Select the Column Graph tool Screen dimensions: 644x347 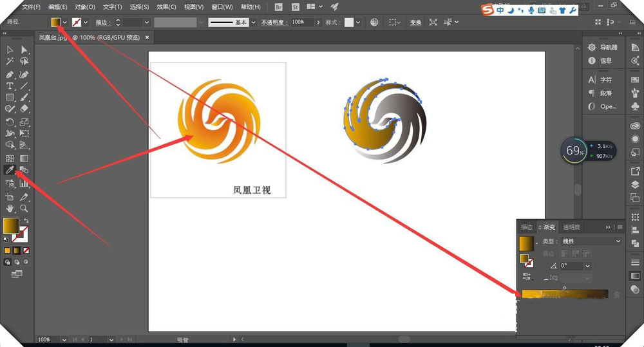pos(24,183)
